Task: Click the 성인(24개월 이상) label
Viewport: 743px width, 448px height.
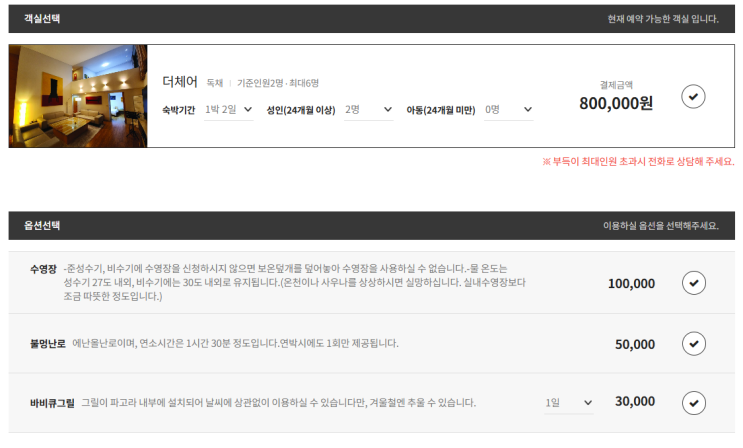Action: (300, 110)
